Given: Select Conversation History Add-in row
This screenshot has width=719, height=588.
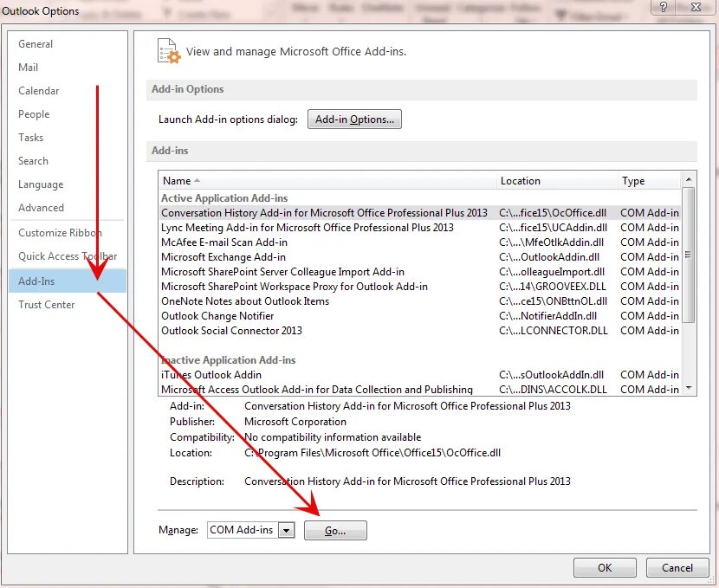Looking at the screenshot, I should pyautogui.click(x=419, y=213).
